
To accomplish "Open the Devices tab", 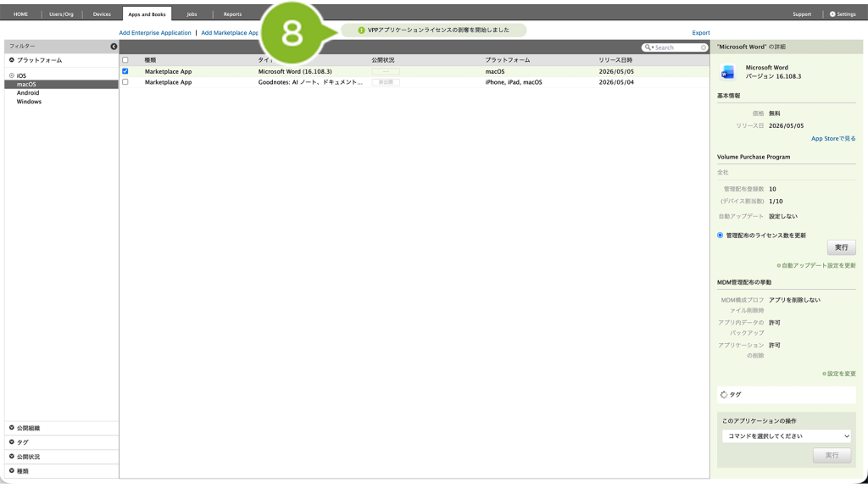I will point(102,14).
